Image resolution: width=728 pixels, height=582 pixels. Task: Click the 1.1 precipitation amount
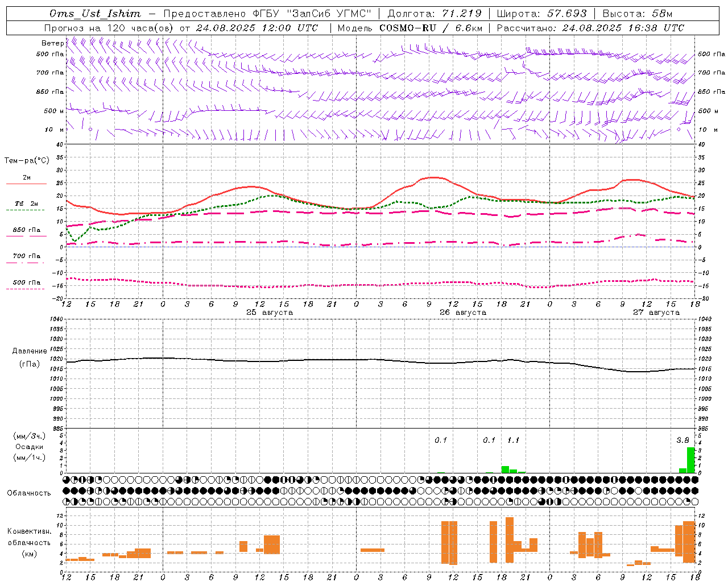click(513, 440)
